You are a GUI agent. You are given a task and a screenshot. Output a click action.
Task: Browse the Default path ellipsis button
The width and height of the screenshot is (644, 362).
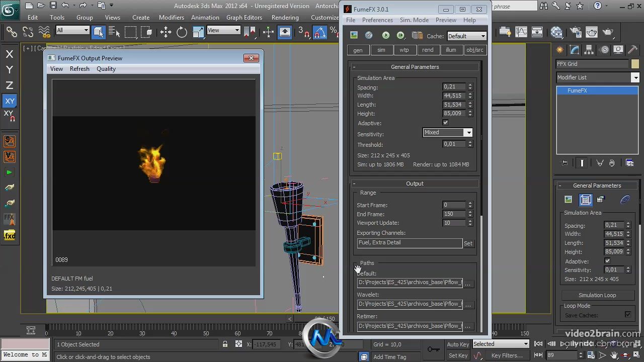pyautogui.click(x=468, y=284)
